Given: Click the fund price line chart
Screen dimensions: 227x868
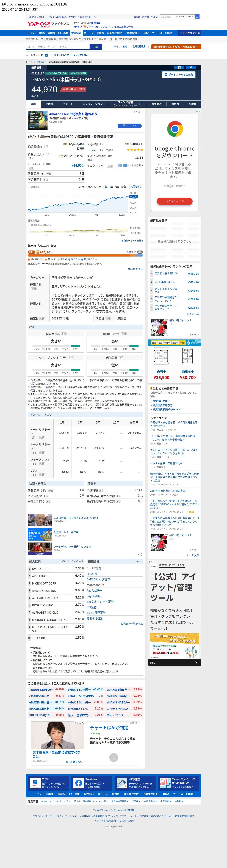Looking at the screenshot, I should click(78, 203).
